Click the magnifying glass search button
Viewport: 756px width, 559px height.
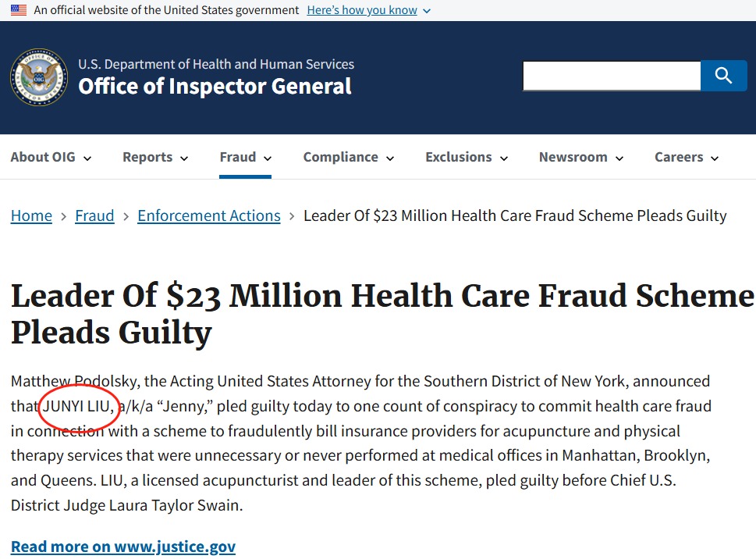[723, 76]
